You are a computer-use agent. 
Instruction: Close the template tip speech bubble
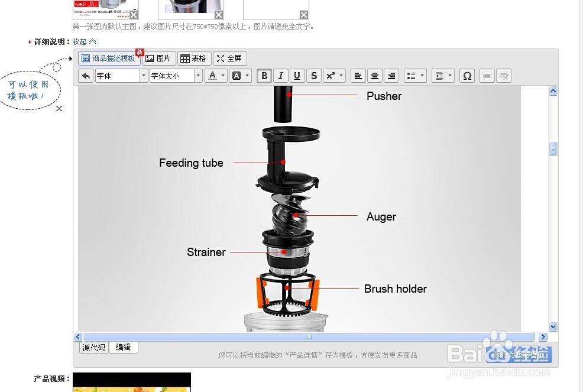59,109
